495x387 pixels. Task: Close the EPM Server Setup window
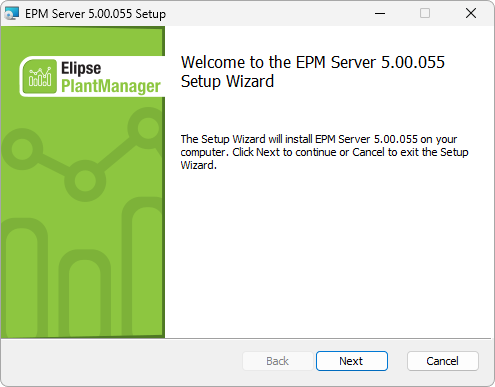[x=471, y=13]
